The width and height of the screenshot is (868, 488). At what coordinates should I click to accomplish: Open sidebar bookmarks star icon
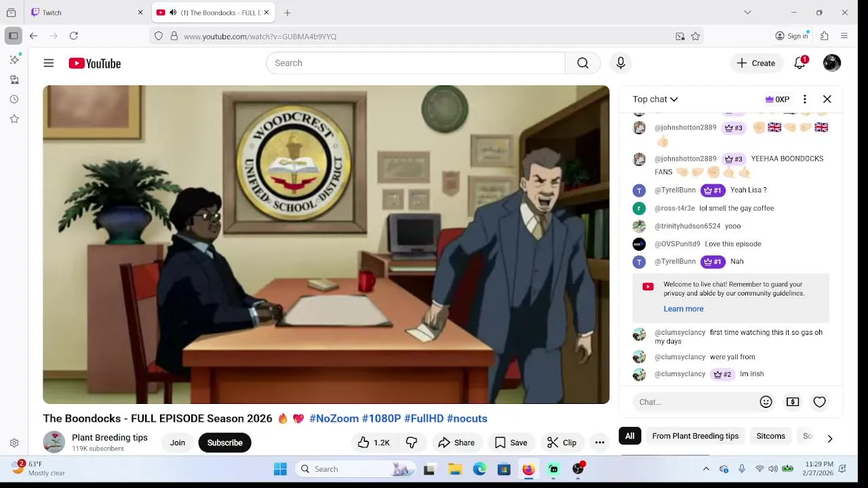14,119
